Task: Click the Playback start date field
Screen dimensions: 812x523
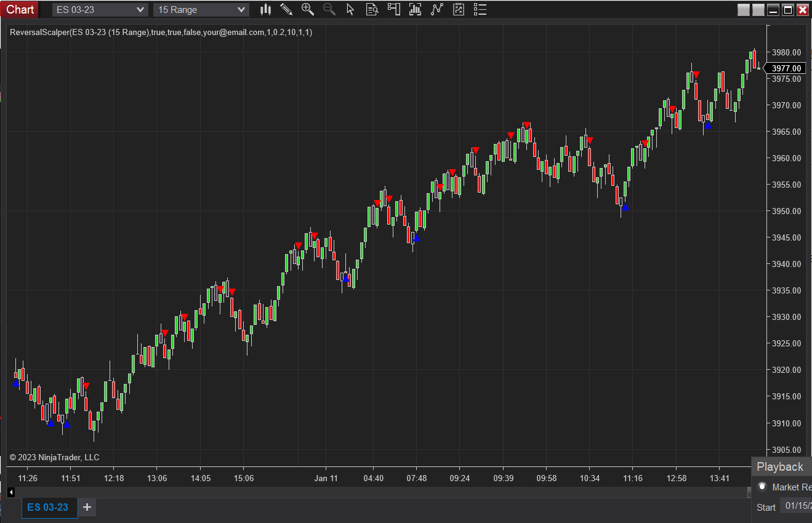Action: [x=796, y=506]
